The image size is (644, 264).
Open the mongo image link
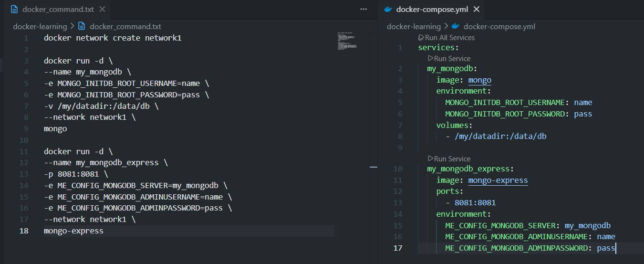(480, 80)
